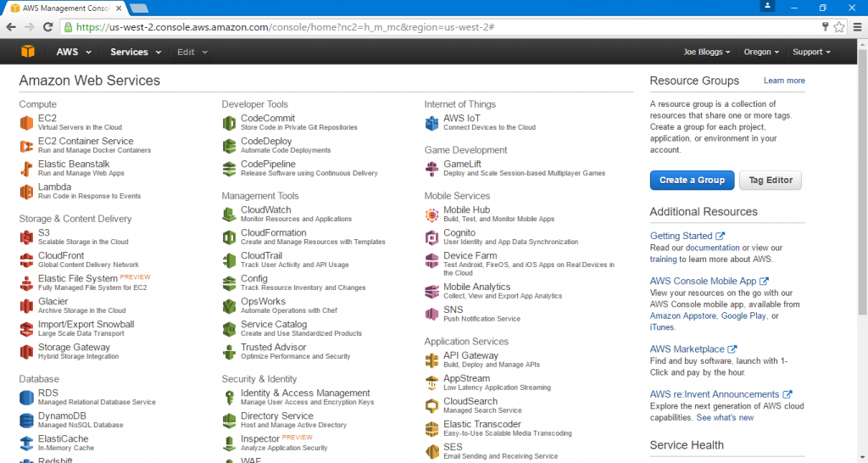Open the Import/Export Snowball service link

(x=86, y=325)
